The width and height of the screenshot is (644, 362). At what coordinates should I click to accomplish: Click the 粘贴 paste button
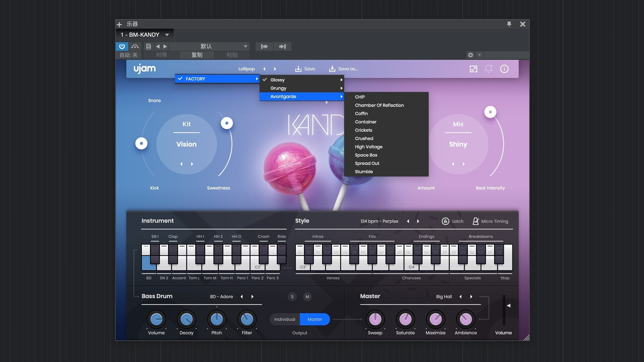coord(232,55)
